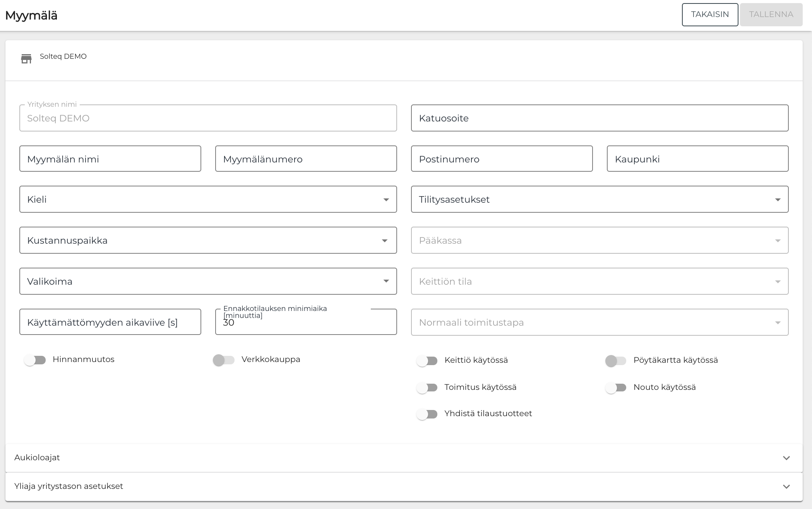The height and width of the screenshot is (509, 812).
Task: Open the Kieli dropdown field
Action: coord(201,200)
